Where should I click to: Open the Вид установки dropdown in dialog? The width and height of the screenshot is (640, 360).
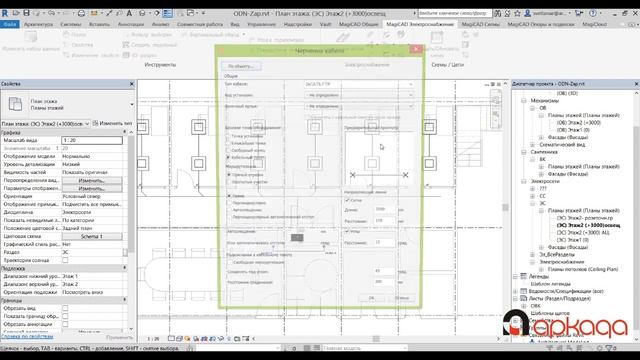pyautogui.click(x=359, y=95)
